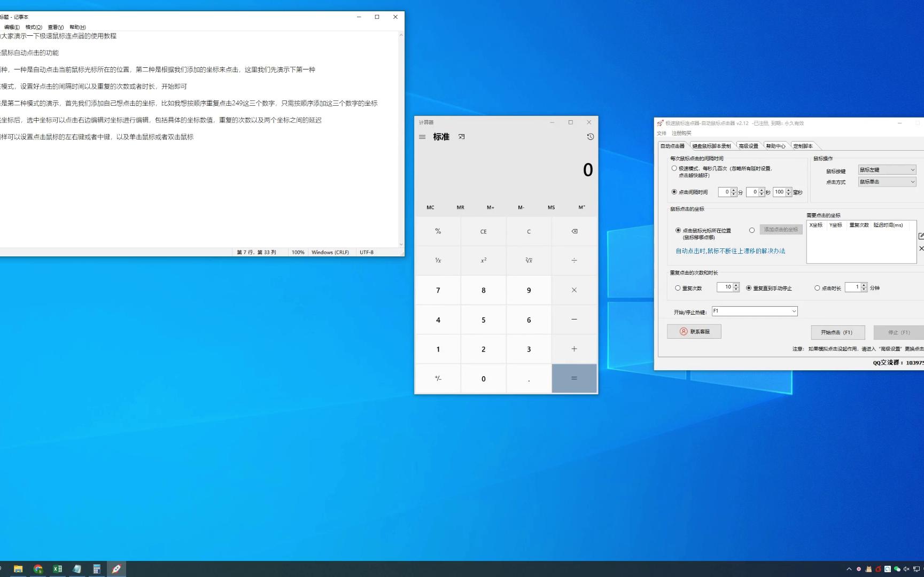This screenshot has height=577, width=924.
Task: Open the 鼠标不断往上漂移的解决办法 link
Action: pyautogui.click(x=731, y=251)
